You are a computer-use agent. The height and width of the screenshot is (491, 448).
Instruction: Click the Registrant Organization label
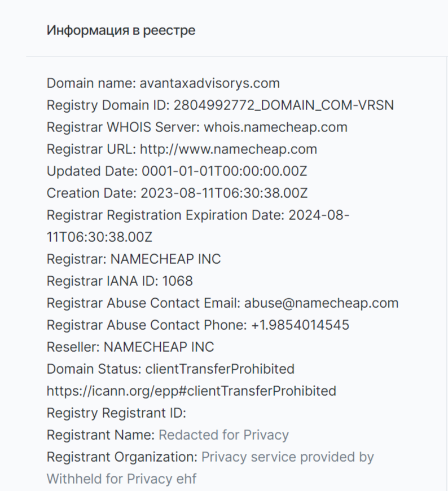(x=122, y=457)
